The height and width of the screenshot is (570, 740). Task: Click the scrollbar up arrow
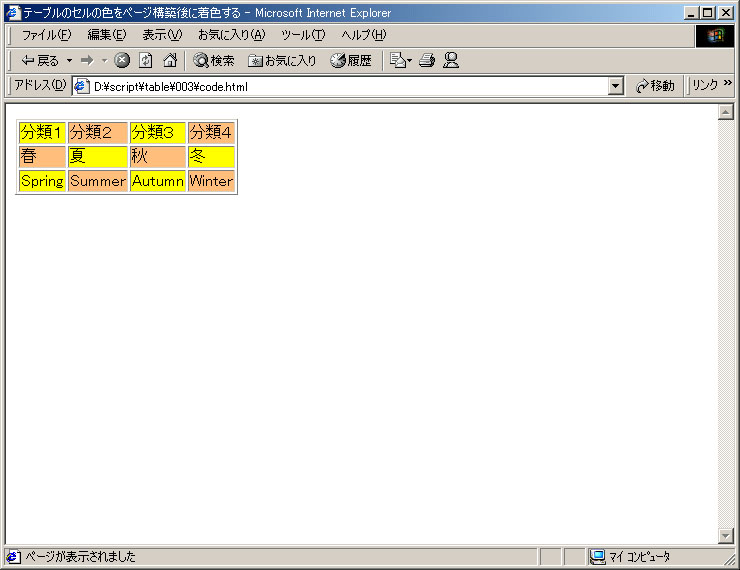(x=725, y=112)
